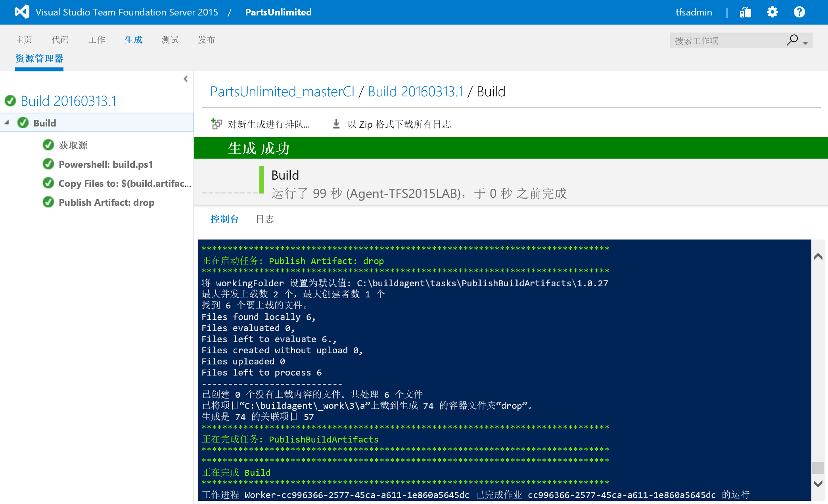
Task: Select the 资源管理器 sub-tab
Action: tap(39, 59)
